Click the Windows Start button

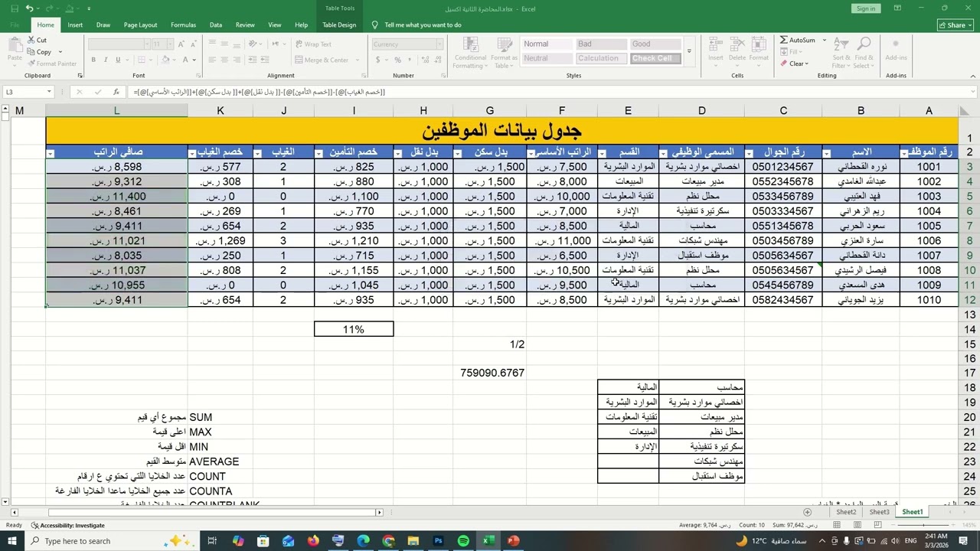click(12, 541)
